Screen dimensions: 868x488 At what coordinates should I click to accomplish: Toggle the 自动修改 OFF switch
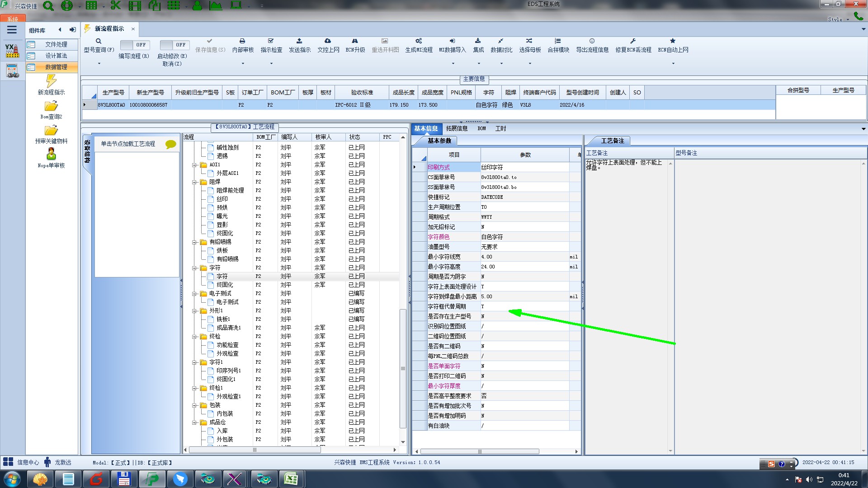pos(174,45)
